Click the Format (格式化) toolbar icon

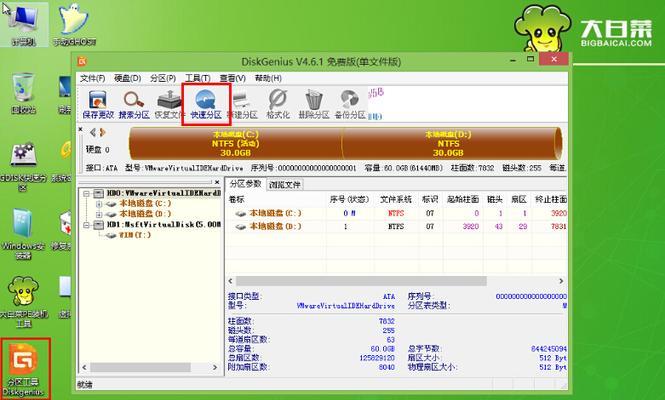pyautogui.click(x=278, y=104)
